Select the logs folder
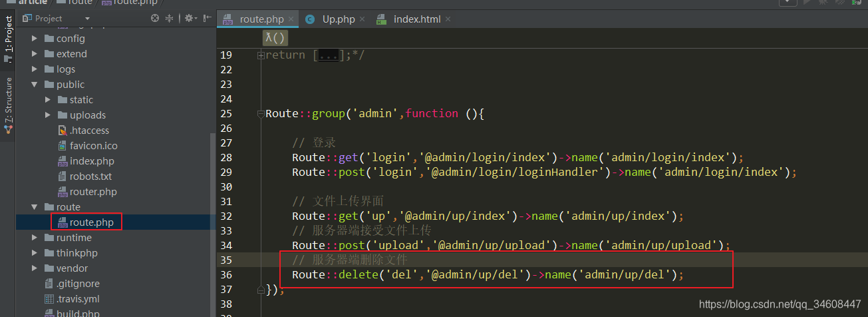The image size is (868, 317). pos(66,69)
